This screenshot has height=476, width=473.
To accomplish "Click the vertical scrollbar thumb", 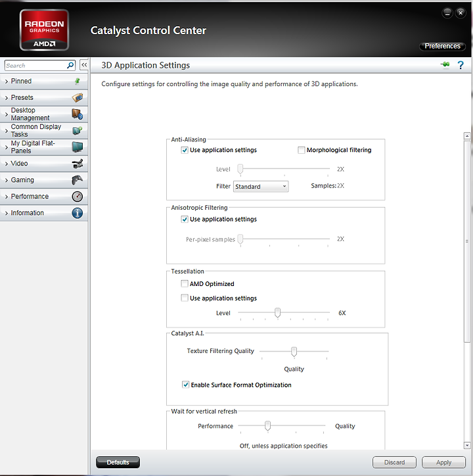I will click(467, 241).
